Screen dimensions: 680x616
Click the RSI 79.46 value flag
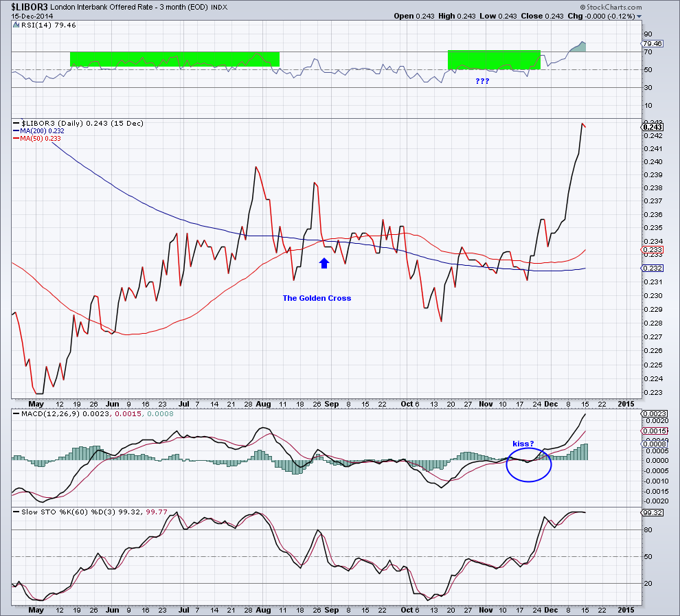coord(653,43)
